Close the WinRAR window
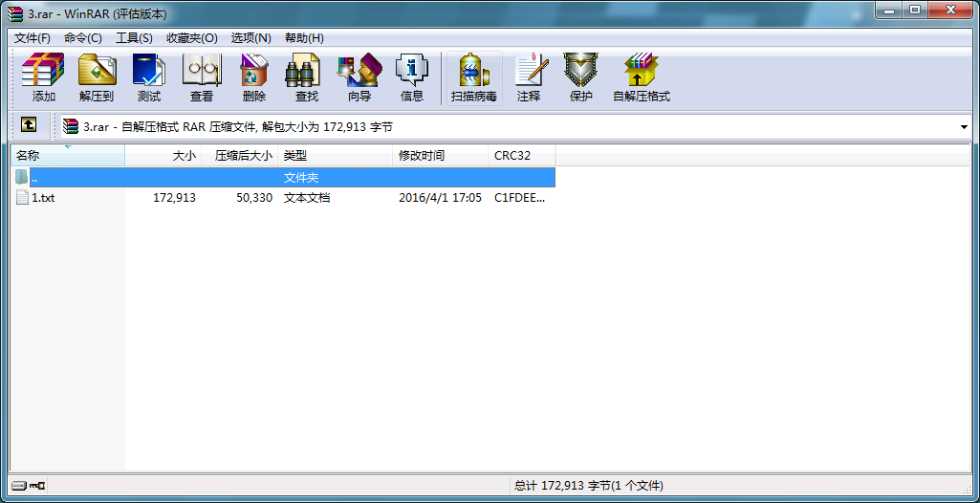The image size is (980, 503). 951,10
